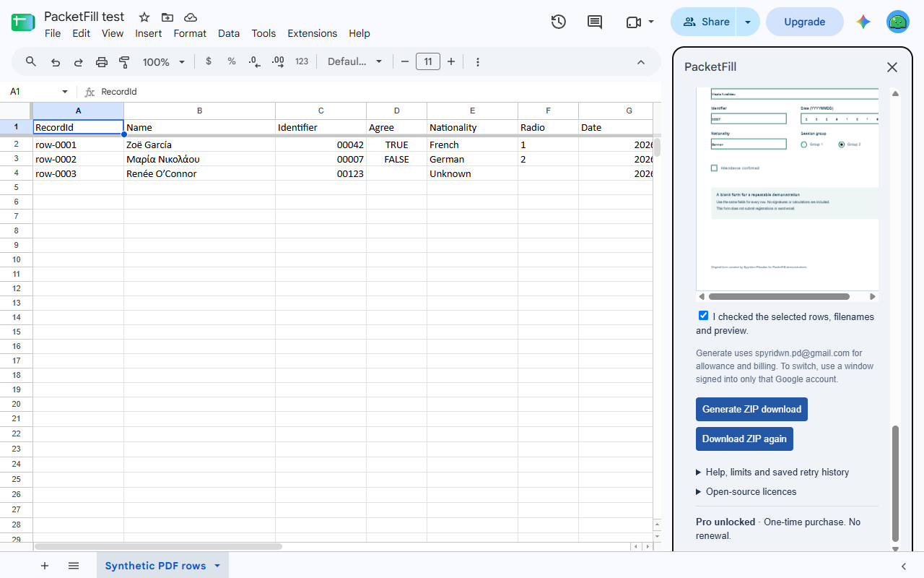
Task: Open the Share options dropdown arrow
Action: [748, 22]
